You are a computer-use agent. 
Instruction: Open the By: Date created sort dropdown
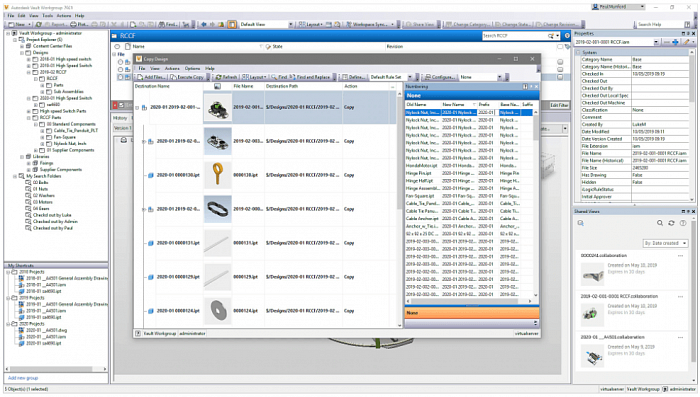(665, 243)
